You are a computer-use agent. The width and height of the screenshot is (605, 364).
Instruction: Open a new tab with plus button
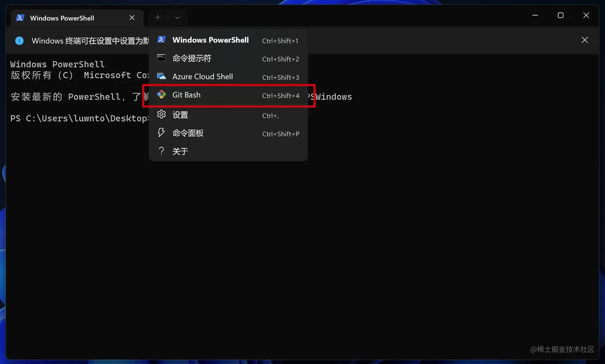[x=158, y=17]
